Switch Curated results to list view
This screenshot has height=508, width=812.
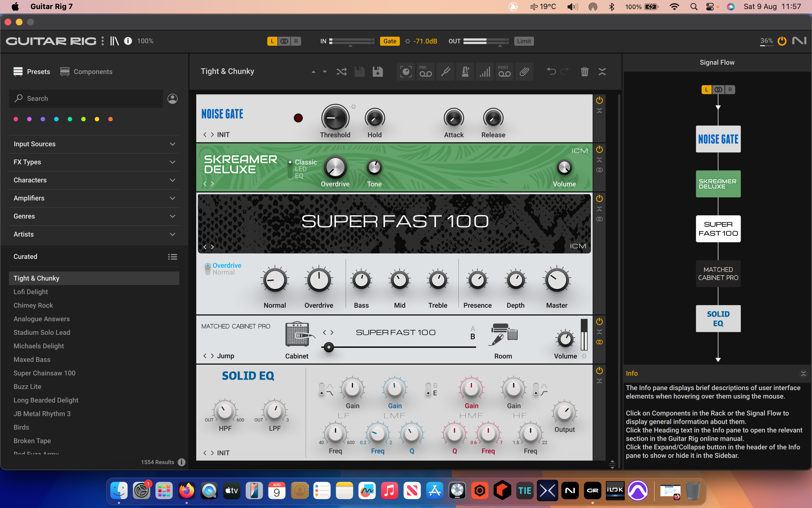pyautogui.click(x=173, y=257)
